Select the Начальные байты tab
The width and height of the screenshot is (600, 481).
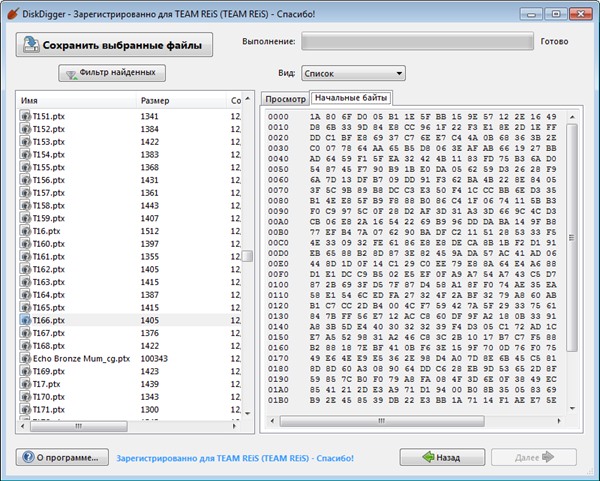point(350,98)
